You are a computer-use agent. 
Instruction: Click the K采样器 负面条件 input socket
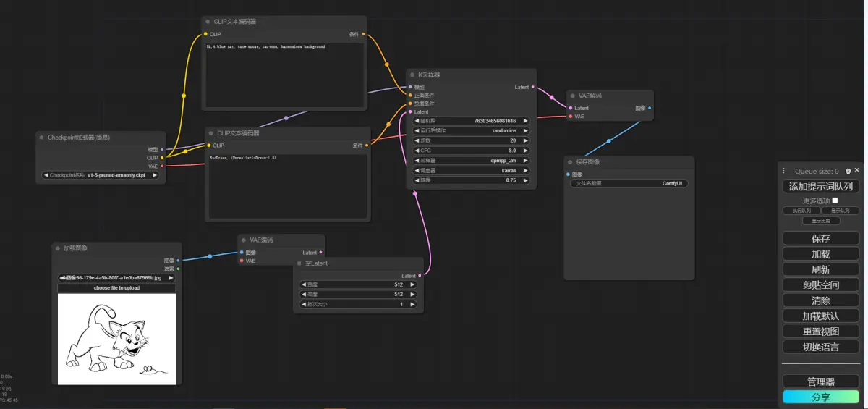coord(410,104)
